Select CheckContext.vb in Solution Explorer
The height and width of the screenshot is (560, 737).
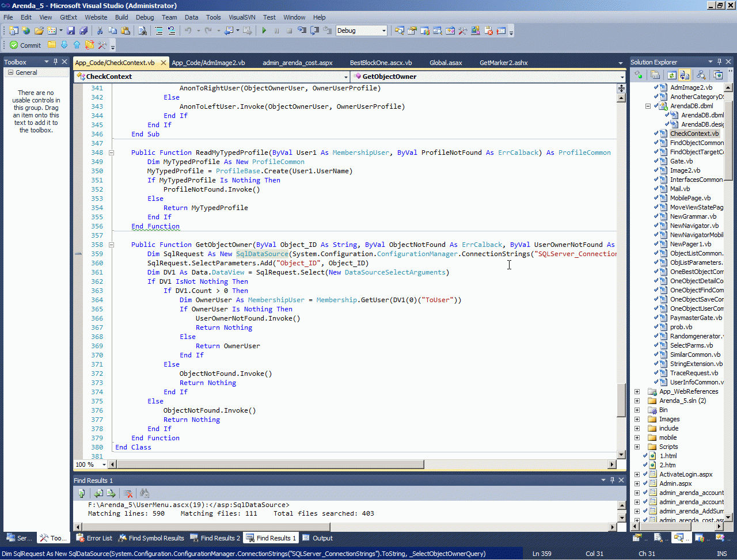(x=694, y=134)
